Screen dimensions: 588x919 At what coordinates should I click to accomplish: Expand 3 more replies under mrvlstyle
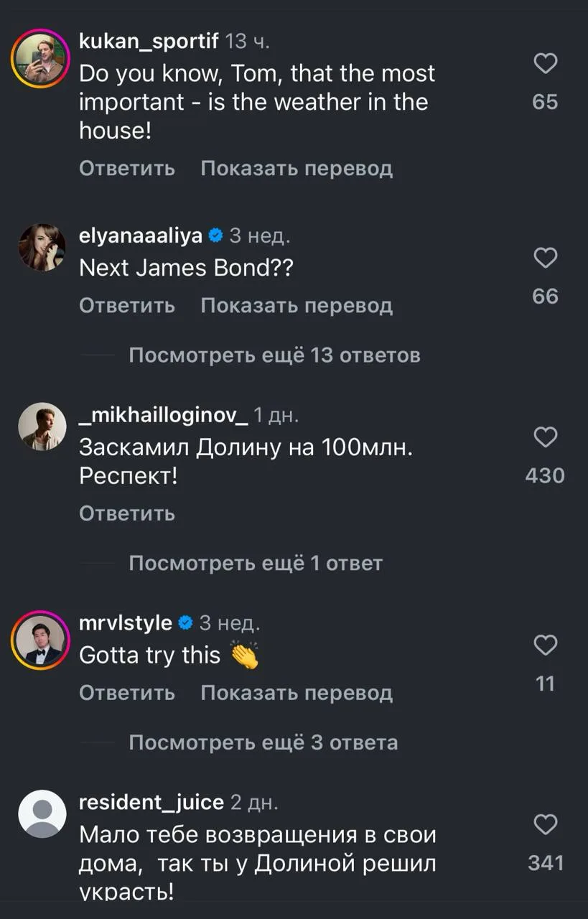[x=263, y=742]
